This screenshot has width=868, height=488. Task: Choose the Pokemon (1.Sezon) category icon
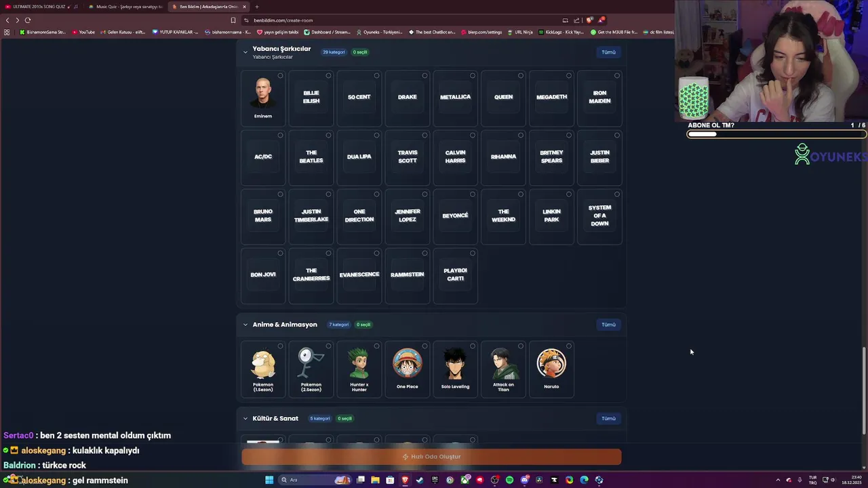(x=263, y=364)
